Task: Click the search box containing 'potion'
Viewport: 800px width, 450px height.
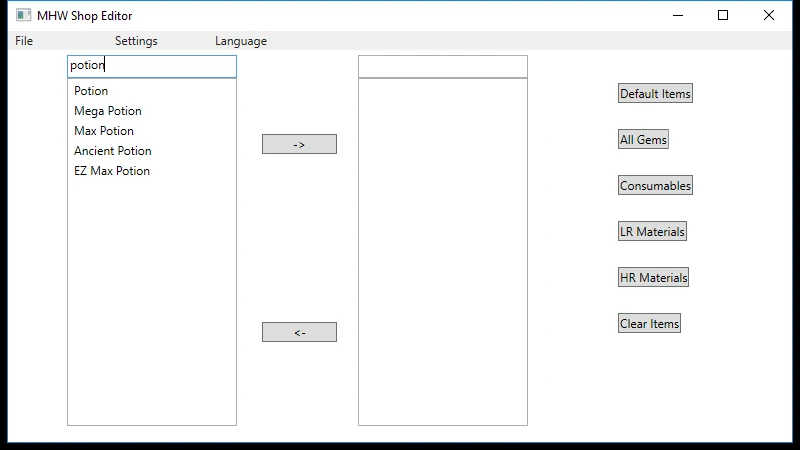Action: point(152,66)
